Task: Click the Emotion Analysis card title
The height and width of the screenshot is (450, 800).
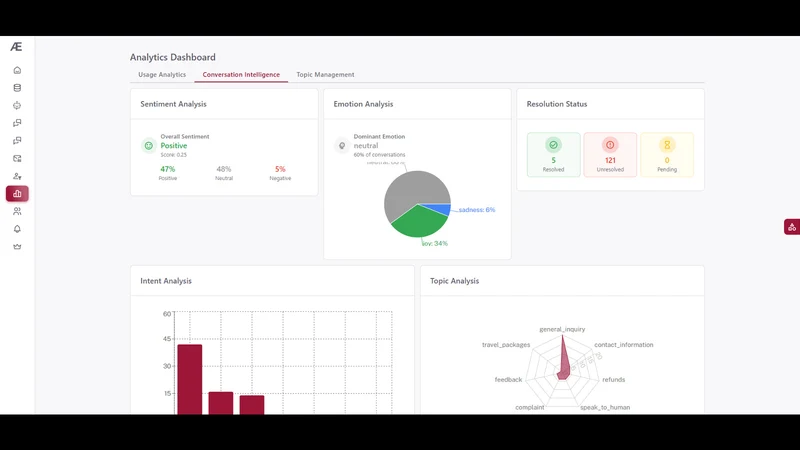Action: [x=363, y=104]
